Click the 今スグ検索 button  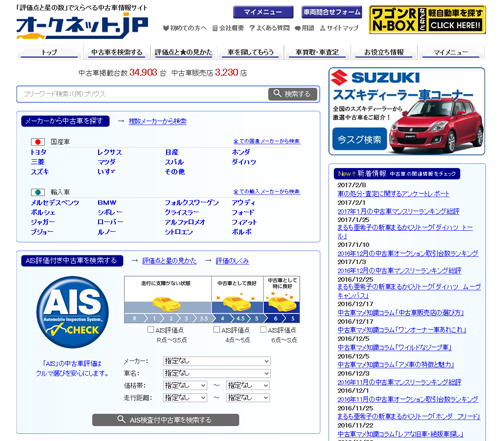pyautogui.click(x=359, y=139)
